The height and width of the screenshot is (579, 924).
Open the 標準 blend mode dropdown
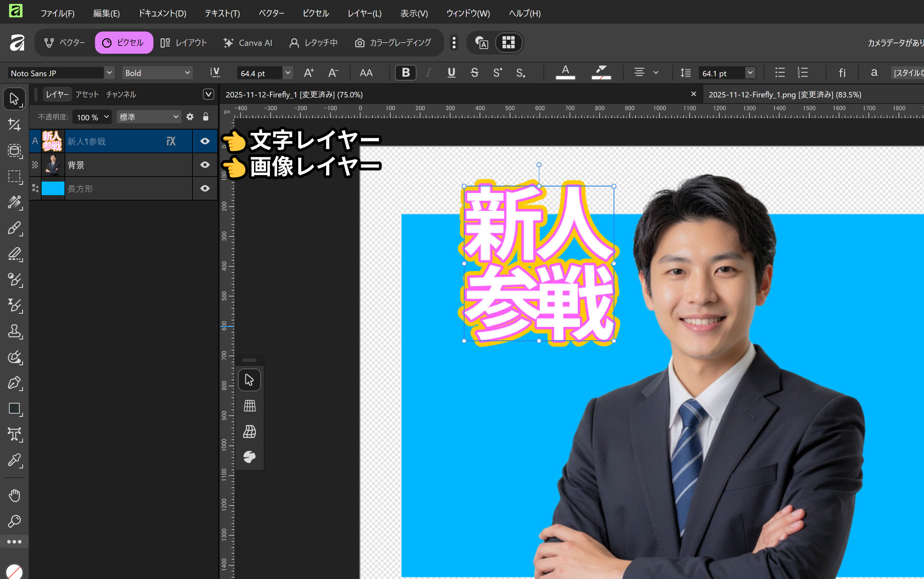[149, 117]
